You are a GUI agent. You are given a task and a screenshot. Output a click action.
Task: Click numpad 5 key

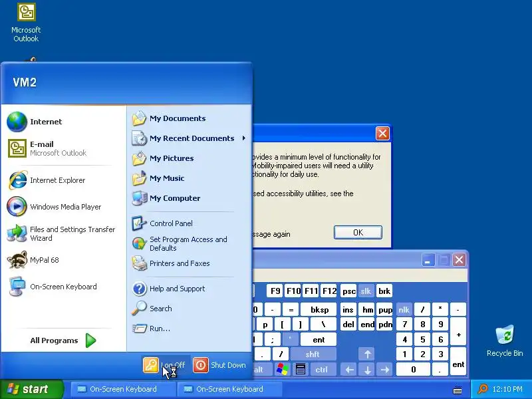point(422,340)
